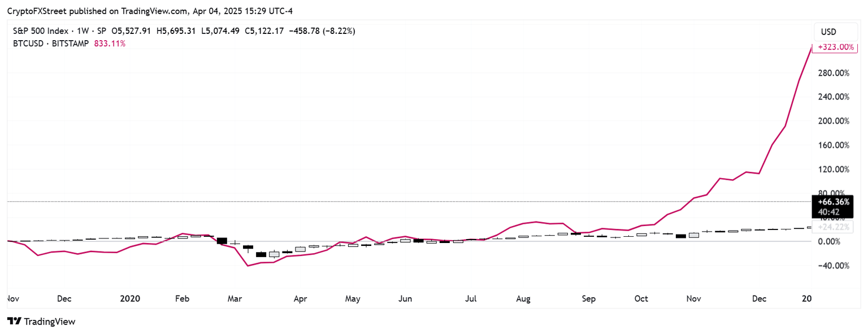Click the 40:42 countdown timer label
Screen dimensions: 868x334
(829, 212)
